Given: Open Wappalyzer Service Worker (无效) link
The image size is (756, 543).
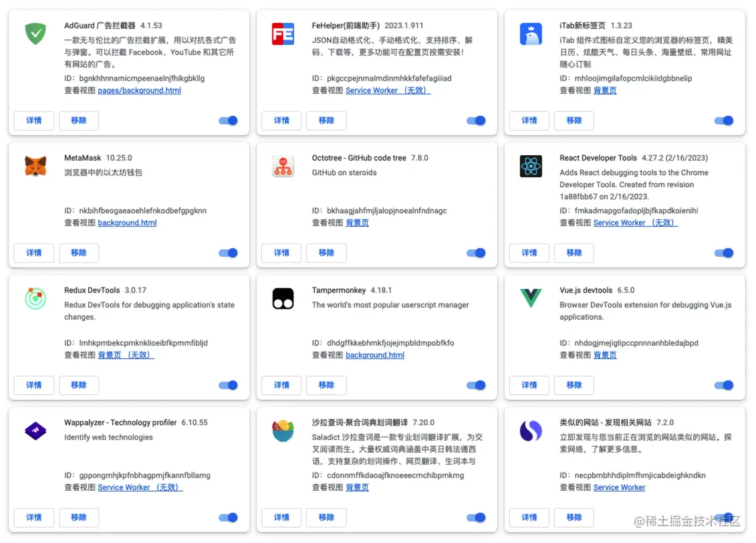Looking at the screenshot, I should [x=140, y=487].
